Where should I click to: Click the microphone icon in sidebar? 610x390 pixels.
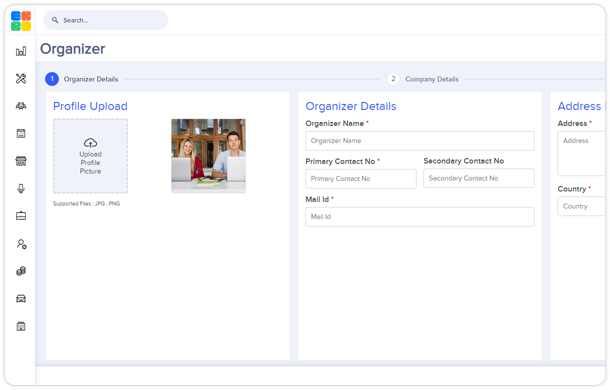21,189
